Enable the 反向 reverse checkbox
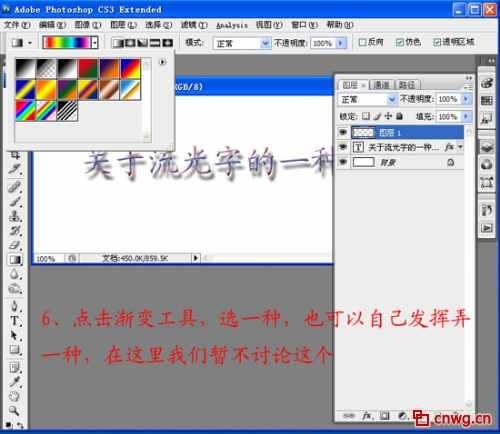The height and width of the screenshot is (434, 500). coord(362,42)
